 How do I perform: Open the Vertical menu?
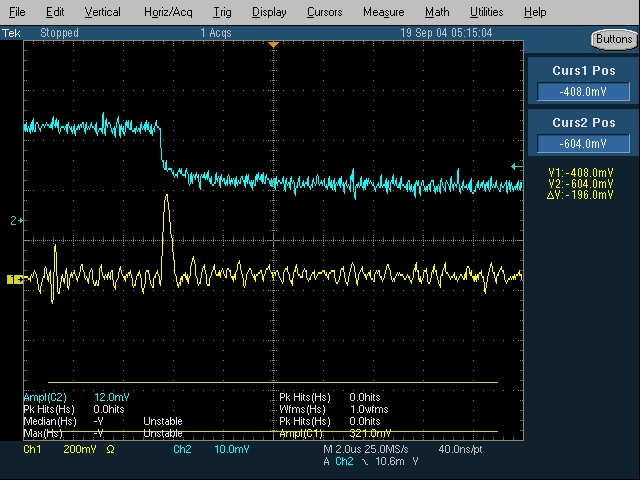tap(102, 12)
